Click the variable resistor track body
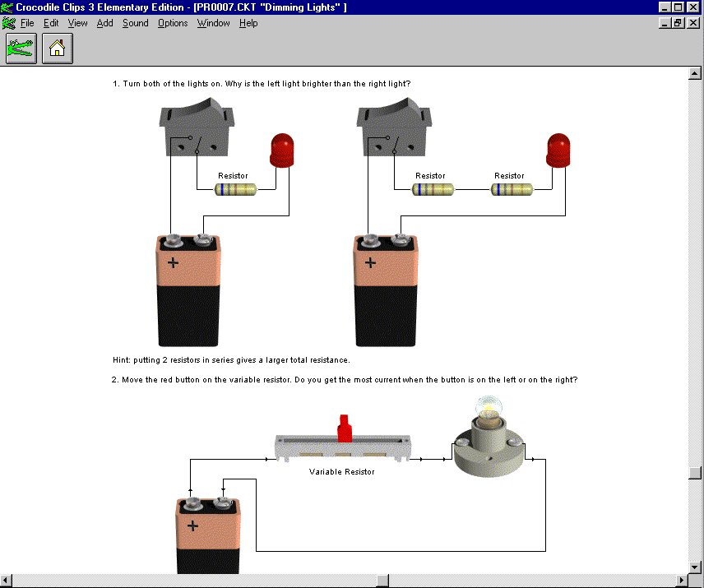The width and height of the screenshot is (704, 588). click(343, 447)
